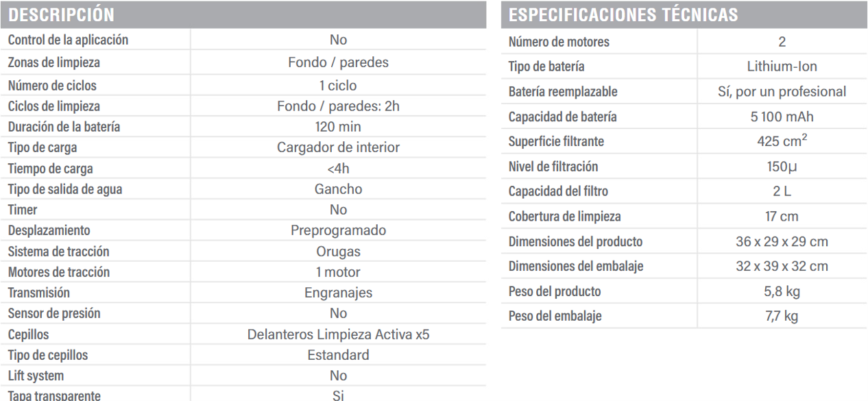Click the '5 100 mAh' capacity value

[782, 117]
